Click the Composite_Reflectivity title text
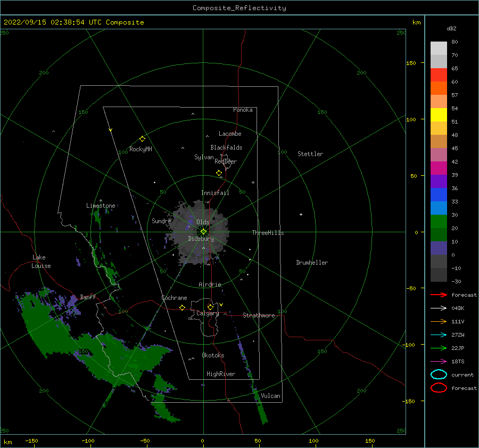The image size is (479, 448). tap(240, 8)
